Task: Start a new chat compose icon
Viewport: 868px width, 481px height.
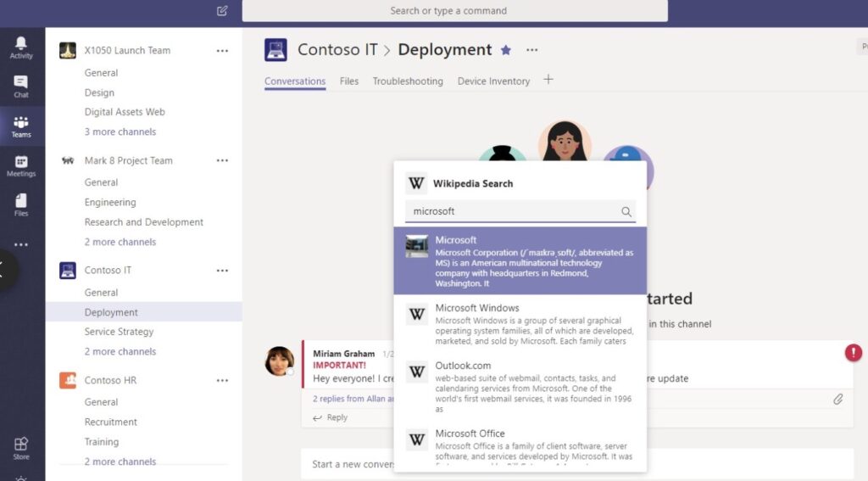Action: coord(222,10)
